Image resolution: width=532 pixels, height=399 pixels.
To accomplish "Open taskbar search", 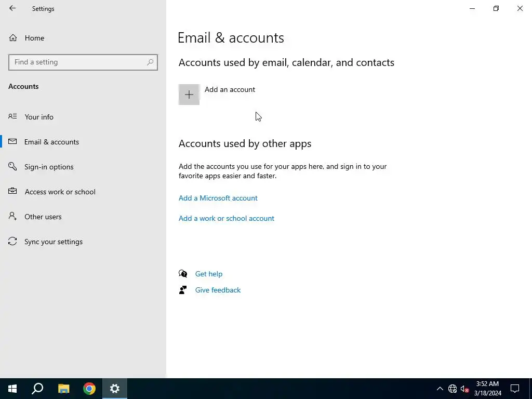I will click(x=37, y=389).
